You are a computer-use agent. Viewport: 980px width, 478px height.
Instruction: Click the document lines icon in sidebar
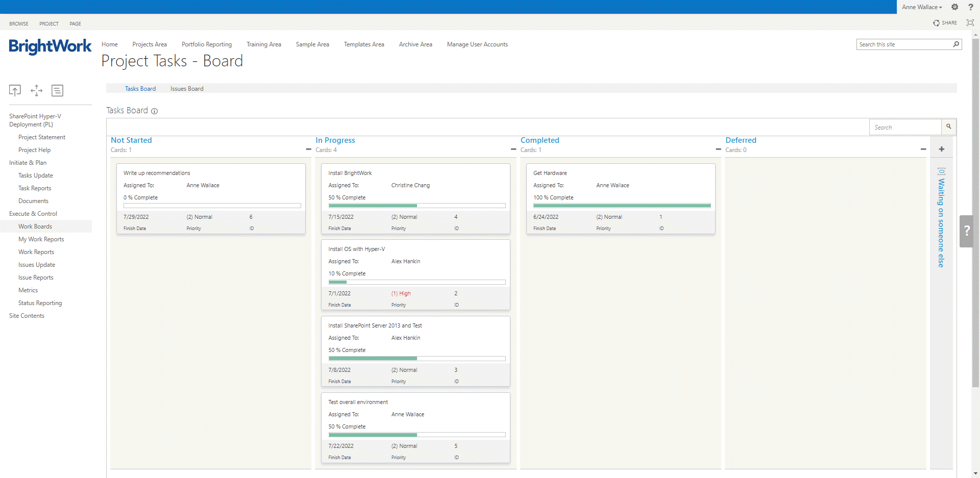click(x=57, y=90)
